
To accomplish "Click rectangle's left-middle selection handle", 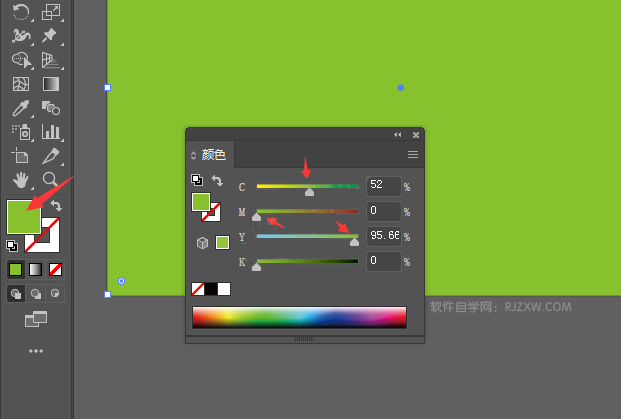I will 107,88.
